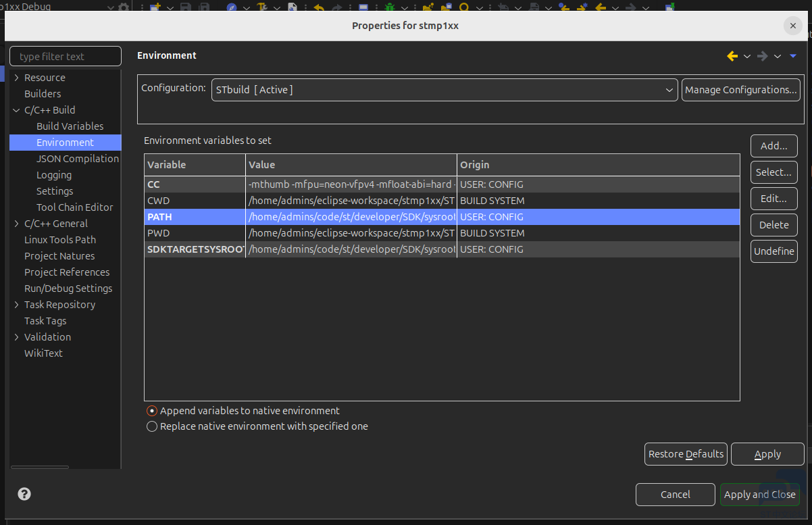The width and height of the screenshot is (812, 525).
Task: Open the WikiText page
Action: [x=43, y=353]
